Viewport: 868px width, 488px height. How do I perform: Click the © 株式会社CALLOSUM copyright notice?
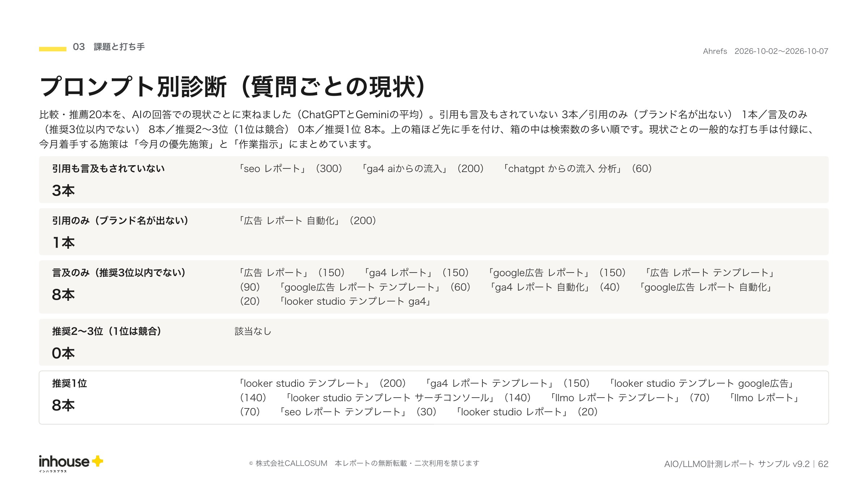tap(364, 463)
